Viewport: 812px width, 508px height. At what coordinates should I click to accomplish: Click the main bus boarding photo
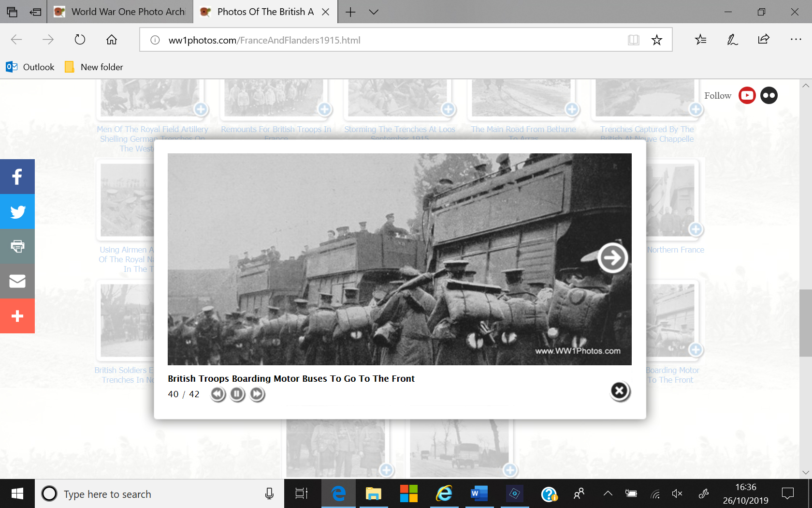(399, 259)
